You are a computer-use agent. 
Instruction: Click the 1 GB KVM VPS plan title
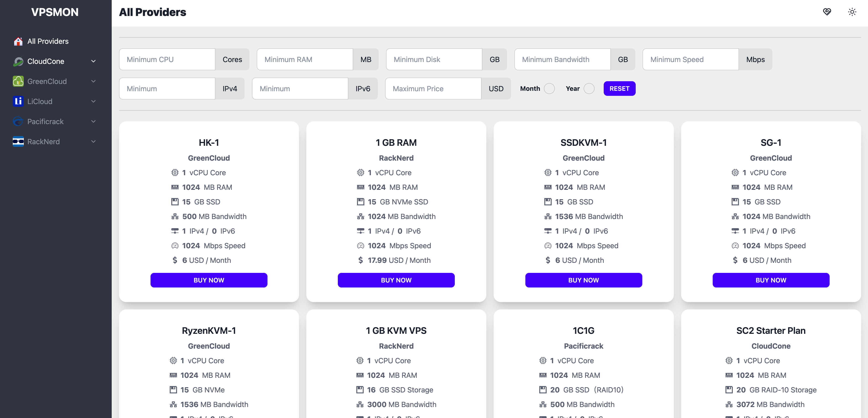[x=396, y=330]
